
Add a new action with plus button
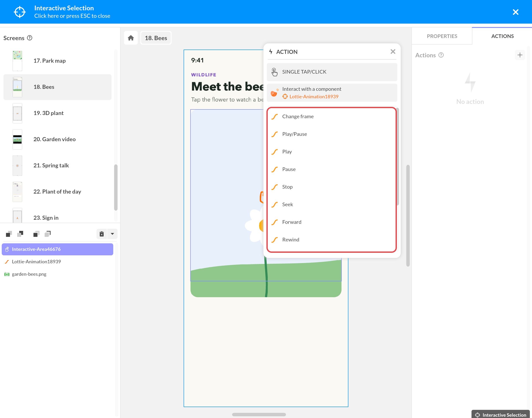tap(520, 55)
